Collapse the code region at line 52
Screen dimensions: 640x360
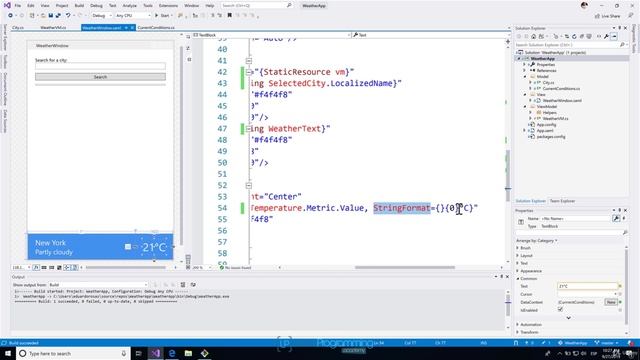click(249, 185)
